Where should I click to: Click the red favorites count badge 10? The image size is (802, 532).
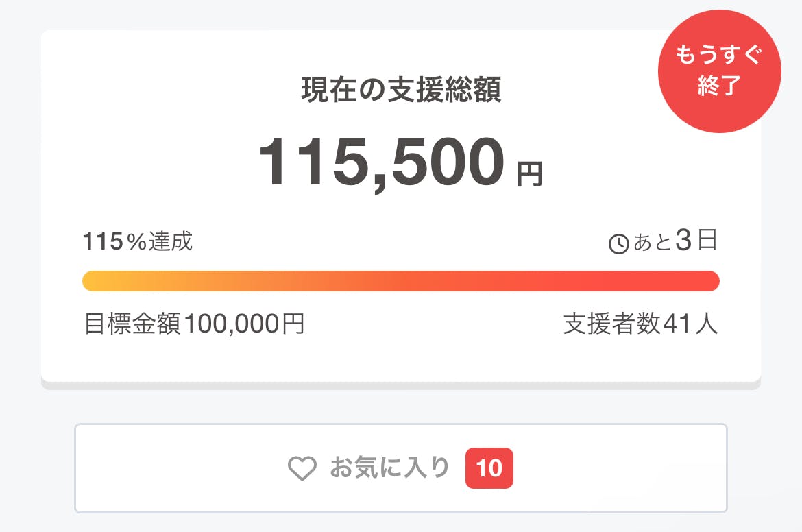point(489,469)
